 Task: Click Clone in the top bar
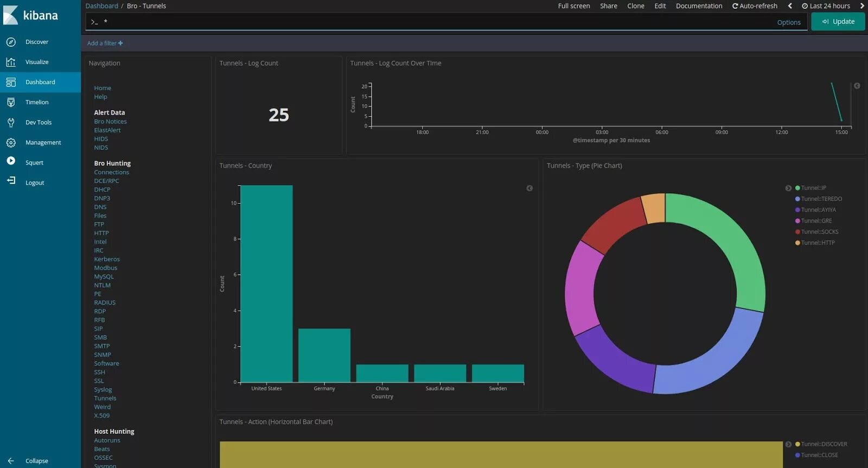(636, 6)
